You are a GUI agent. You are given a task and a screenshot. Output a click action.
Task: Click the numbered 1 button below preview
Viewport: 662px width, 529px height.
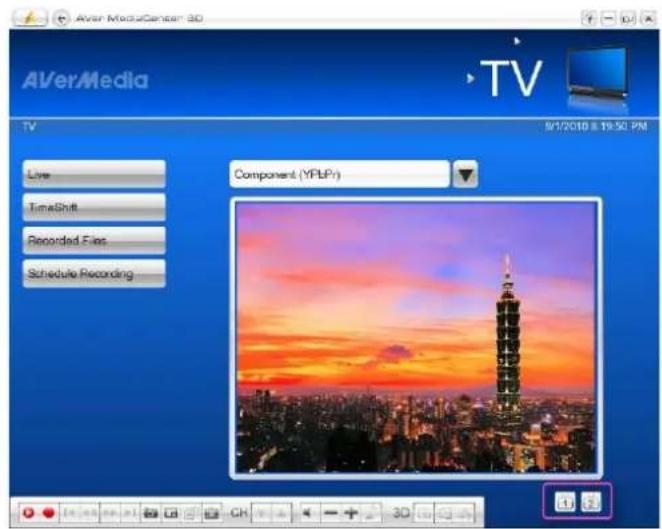[565, 502]
